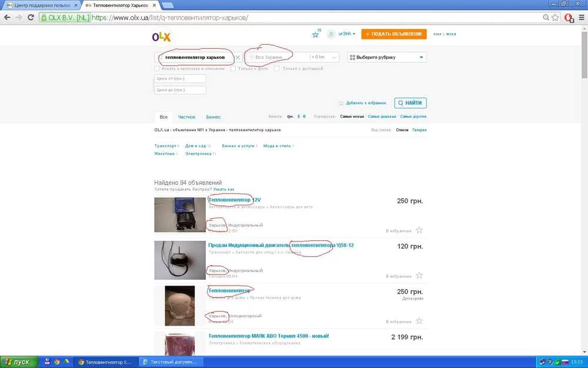Open the + 0 km distance dropdown
The image size is (588, 368).
[x=324, y=57]
